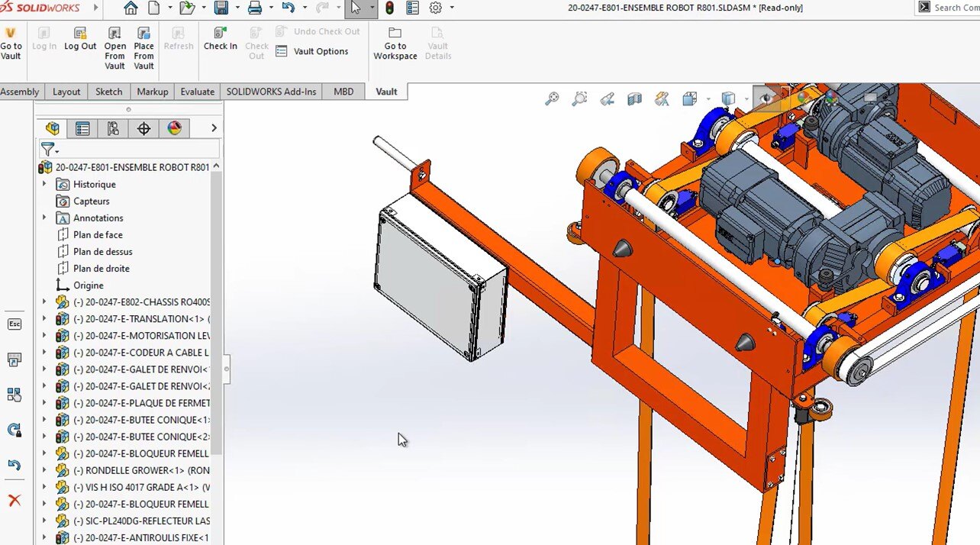The width and height of the screenshot is (980, 545).
Task: Open the Markup ribbon tab
Action: (x=153, y=92)
